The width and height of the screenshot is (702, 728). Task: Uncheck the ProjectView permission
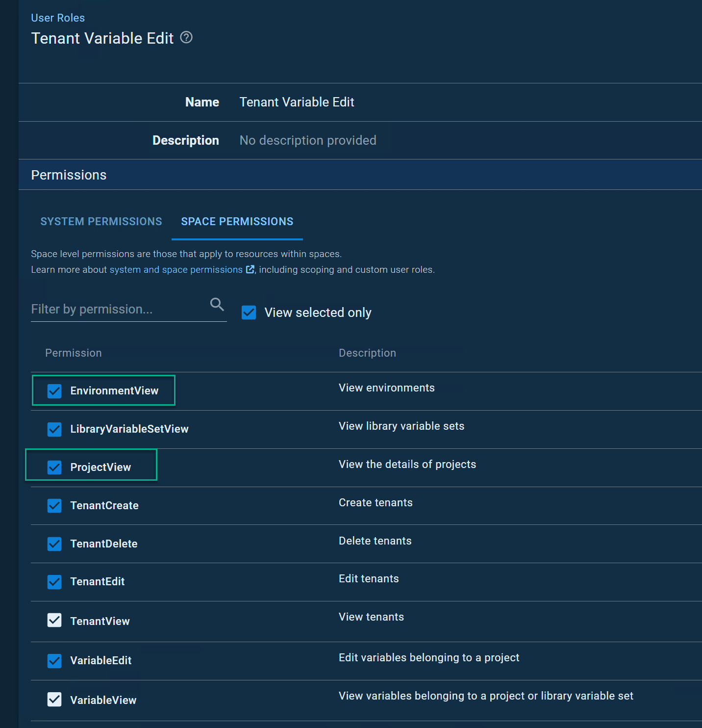54,467
